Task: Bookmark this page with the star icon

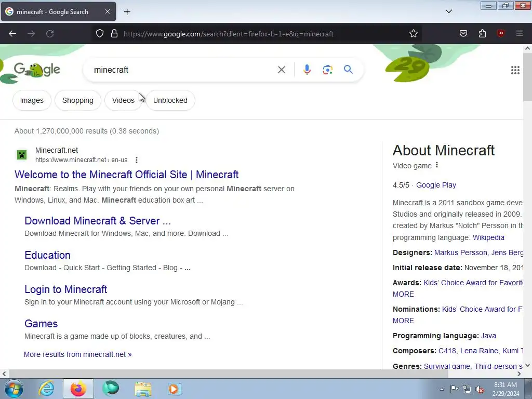Action: pos(413,34)
